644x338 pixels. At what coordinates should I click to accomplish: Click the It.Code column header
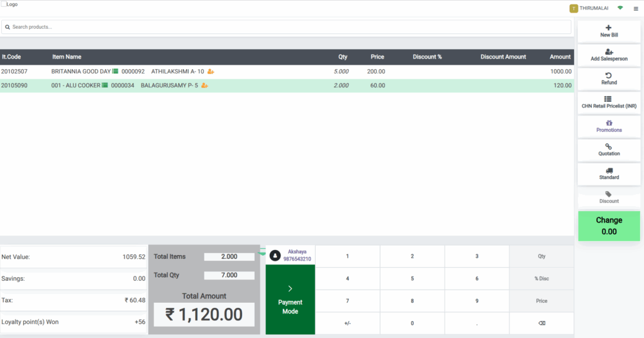point(11,57)
